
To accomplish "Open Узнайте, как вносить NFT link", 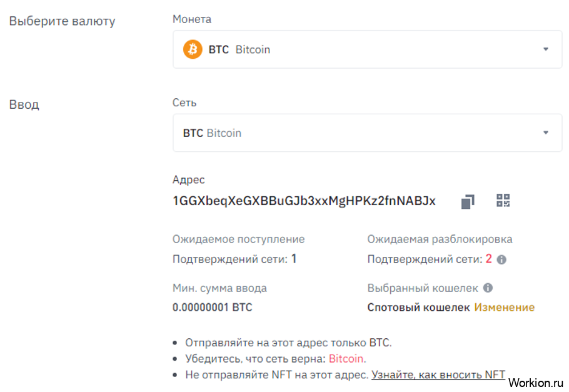I will tap(438, 375).
